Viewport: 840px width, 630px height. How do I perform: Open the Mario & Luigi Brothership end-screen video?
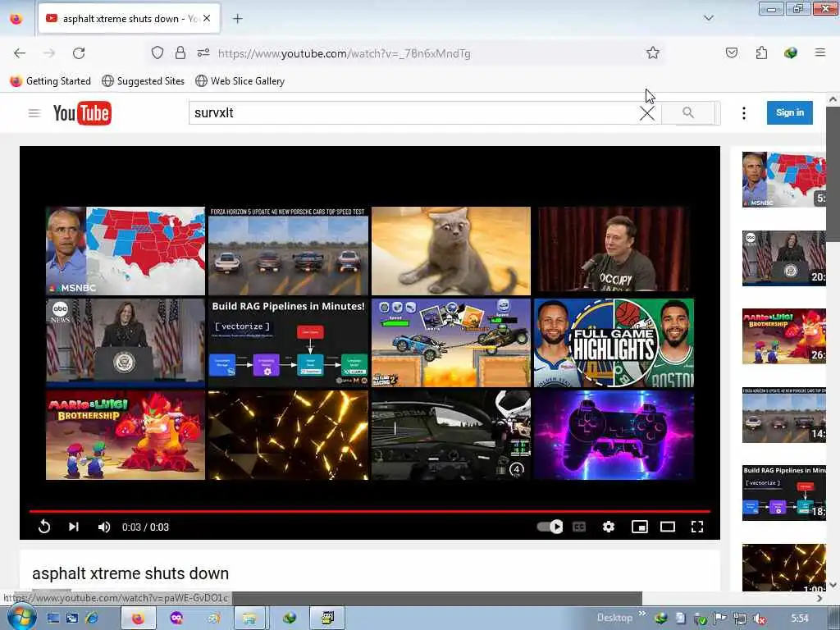coord(126,435)
